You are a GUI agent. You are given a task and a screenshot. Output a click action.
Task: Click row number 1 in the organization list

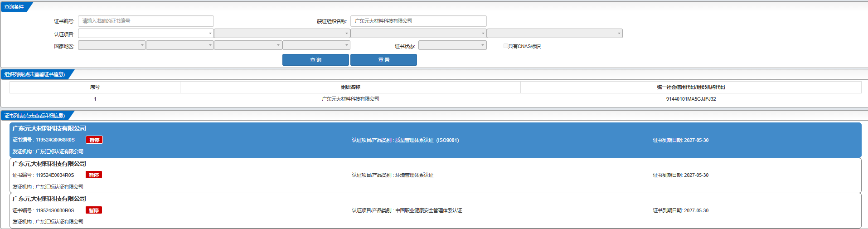(x=95, y=99)
